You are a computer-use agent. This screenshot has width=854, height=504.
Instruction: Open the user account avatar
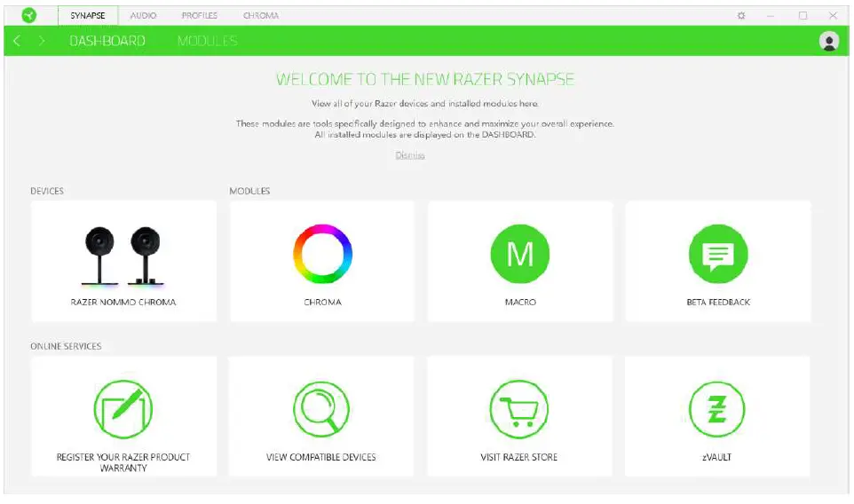829,41
